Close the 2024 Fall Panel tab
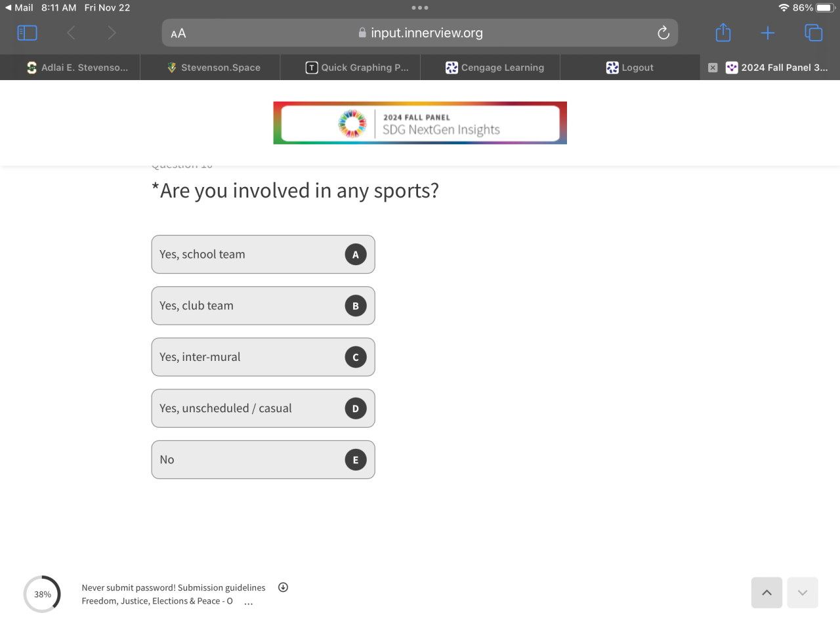 713,68
